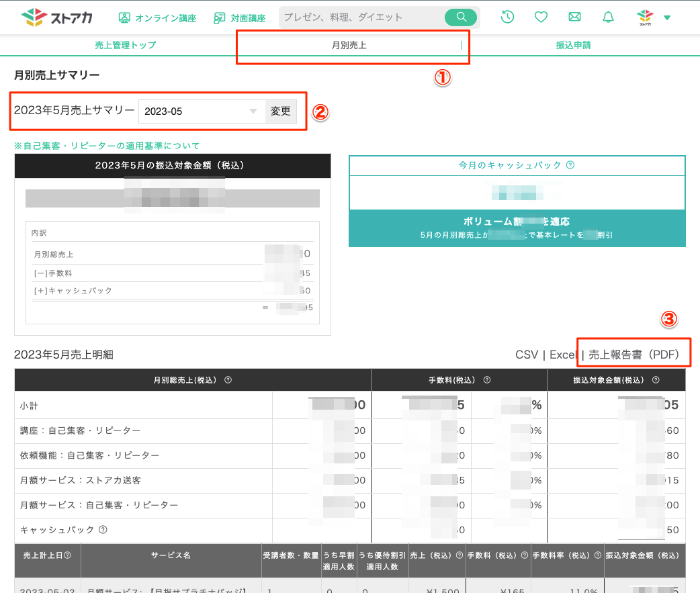The image size is (700, 593).
Task: Expand the account dropdown arrow
Action: [x=667, y=18]
